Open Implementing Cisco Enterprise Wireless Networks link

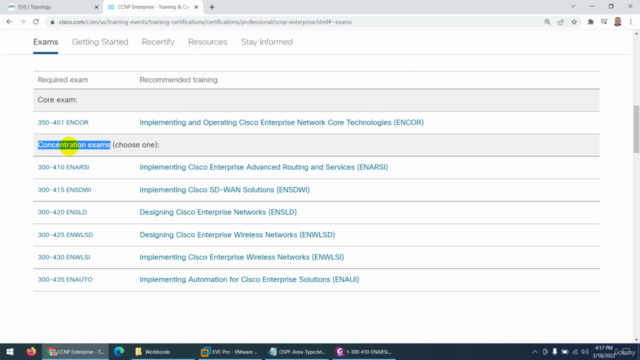click(x=242, y=257)
